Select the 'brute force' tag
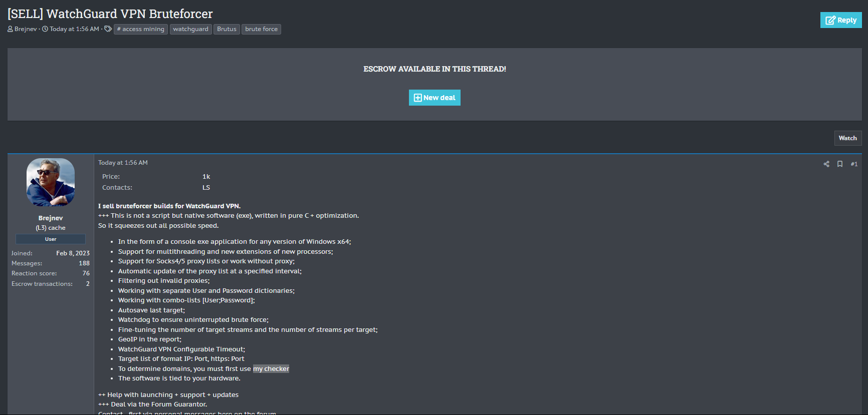Image resolution: width=868 pixels, height=415 pixels. [x=261, y=29]
